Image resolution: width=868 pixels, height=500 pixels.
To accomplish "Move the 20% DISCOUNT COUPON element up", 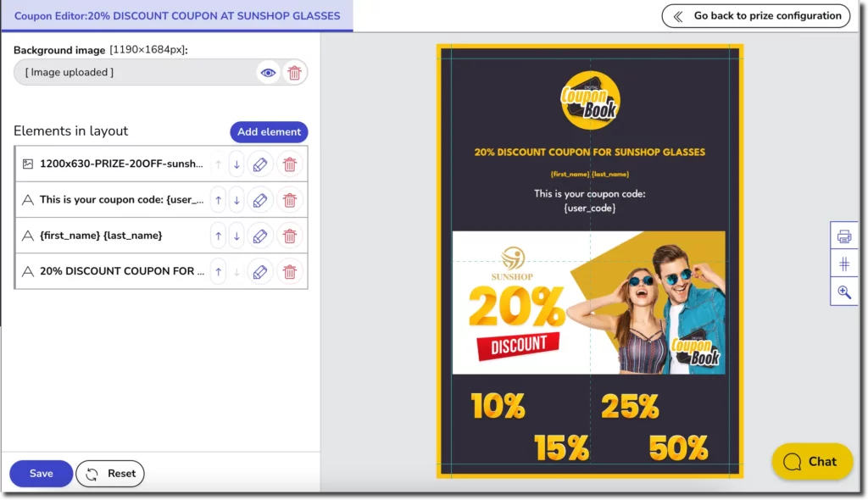I will point(219,271).
